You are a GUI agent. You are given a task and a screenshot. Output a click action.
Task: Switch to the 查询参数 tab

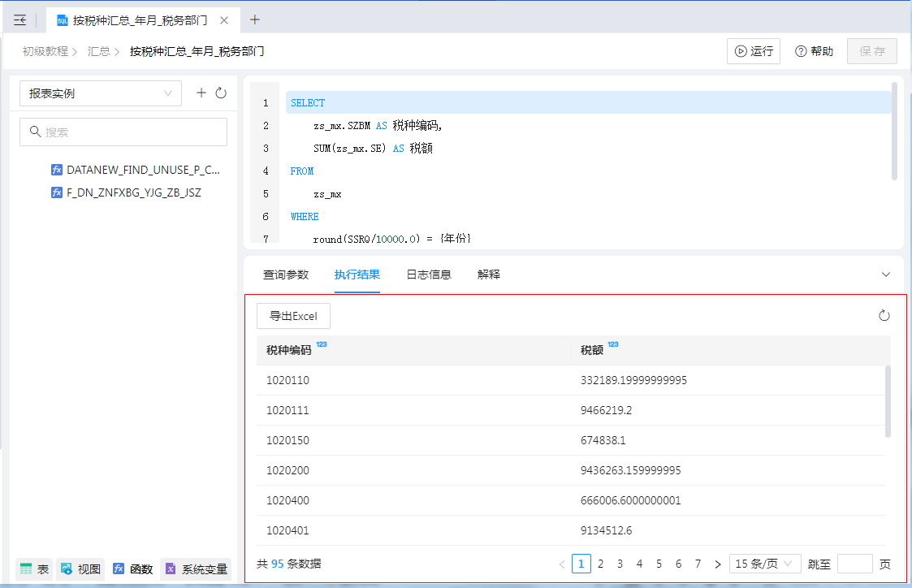point(286,275)
